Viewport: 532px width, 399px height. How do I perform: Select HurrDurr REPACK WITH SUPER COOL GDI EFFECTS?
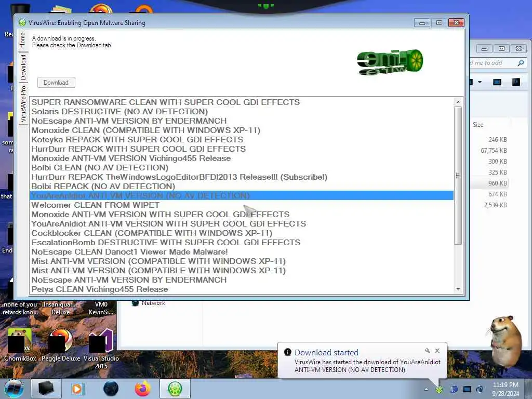coord(242,149)
